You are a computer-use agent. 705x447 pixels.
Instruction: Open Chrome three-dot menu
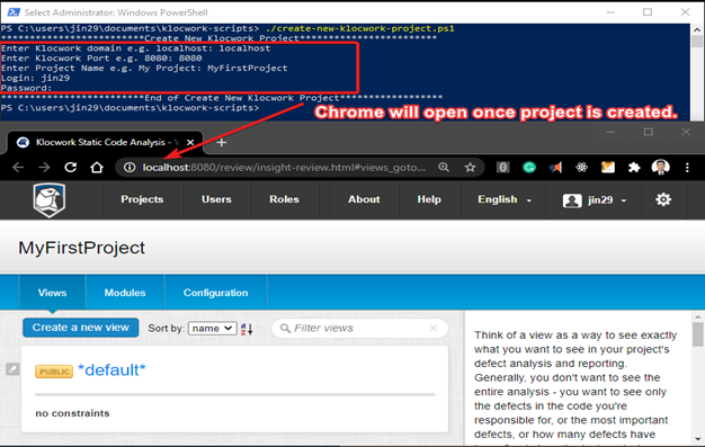click(x=687, y=167)
